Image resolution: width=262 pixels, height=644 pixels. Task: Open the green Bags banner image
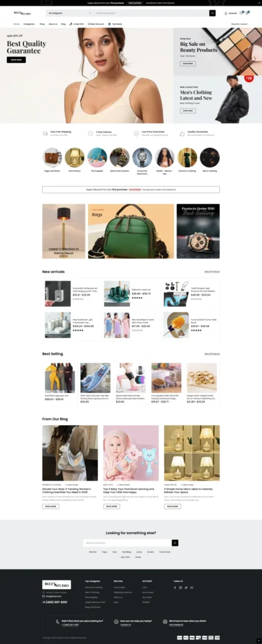(x=131, y=231)
